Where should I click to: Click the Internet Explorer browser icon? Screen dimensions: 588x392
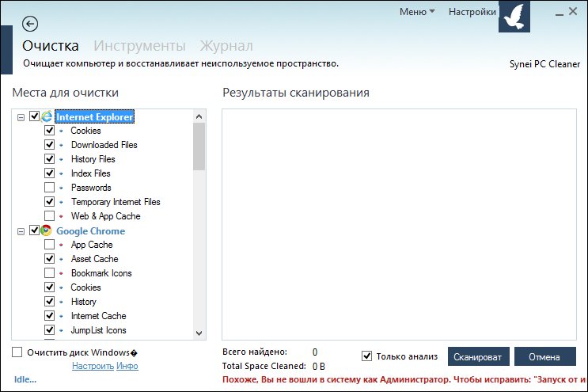[47, 116]
